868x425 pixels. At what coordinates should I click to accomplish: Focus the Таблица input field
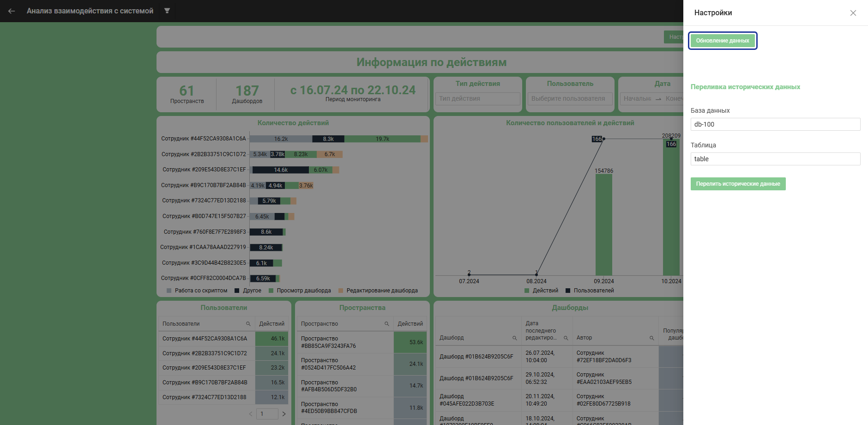click(x=775, y=159)
